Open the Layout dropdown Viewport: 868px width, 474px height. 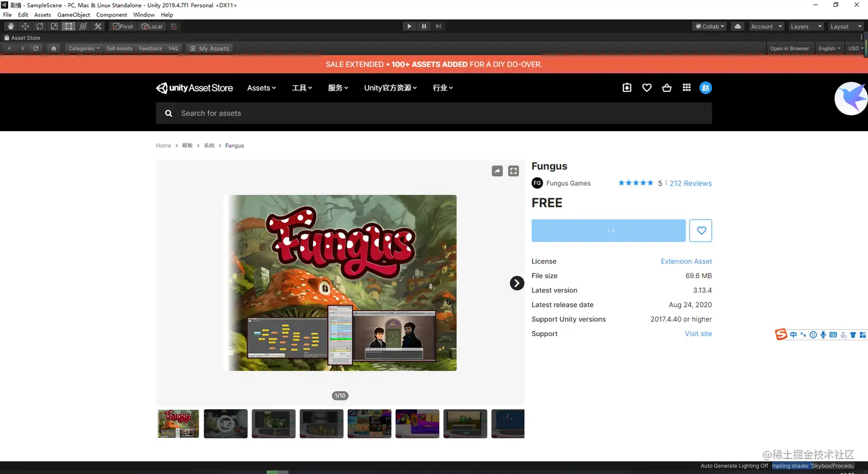pos(846,26)
